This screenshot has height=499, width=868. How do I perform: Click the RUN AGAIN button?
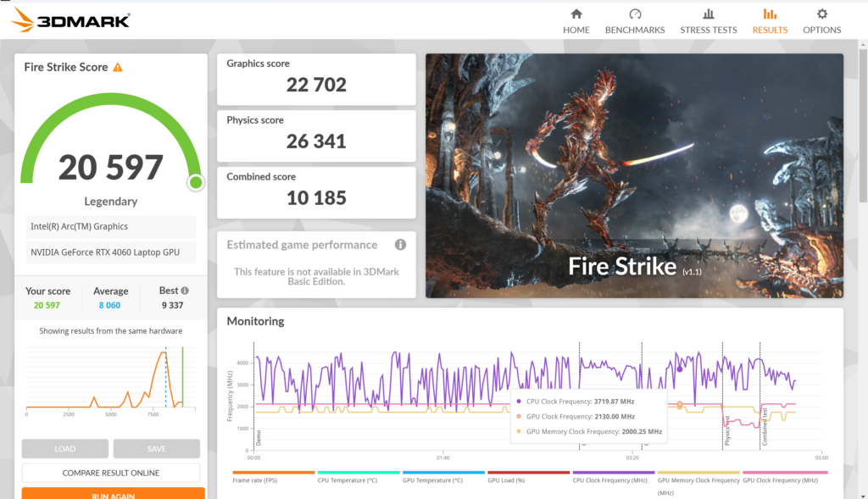click(110, 493)
